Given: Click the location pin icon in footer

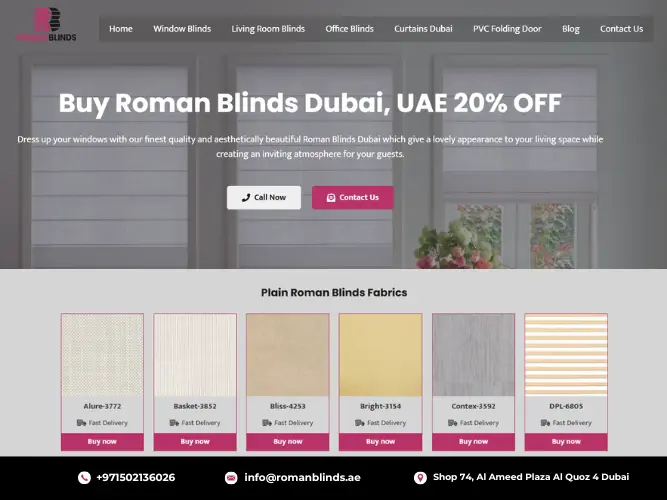Looking at the screenshot, I should click(420, 477).
